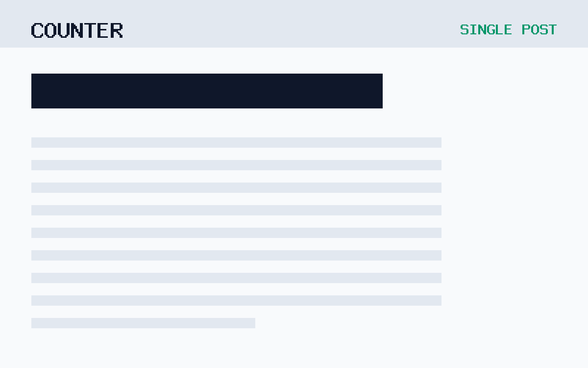Screen dimensions: 588x368
Task: Click the second body text placeholder line
Action: tap(236, 165)
